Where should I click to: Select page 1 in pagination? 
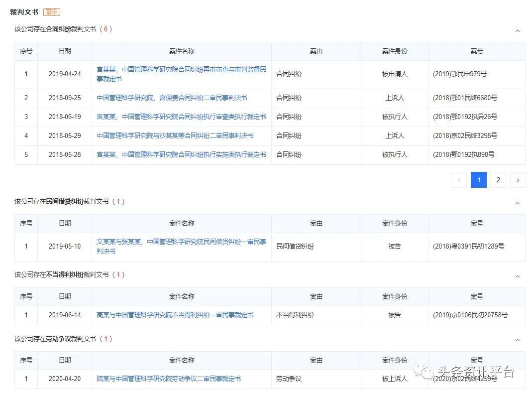tap(478, 180)
